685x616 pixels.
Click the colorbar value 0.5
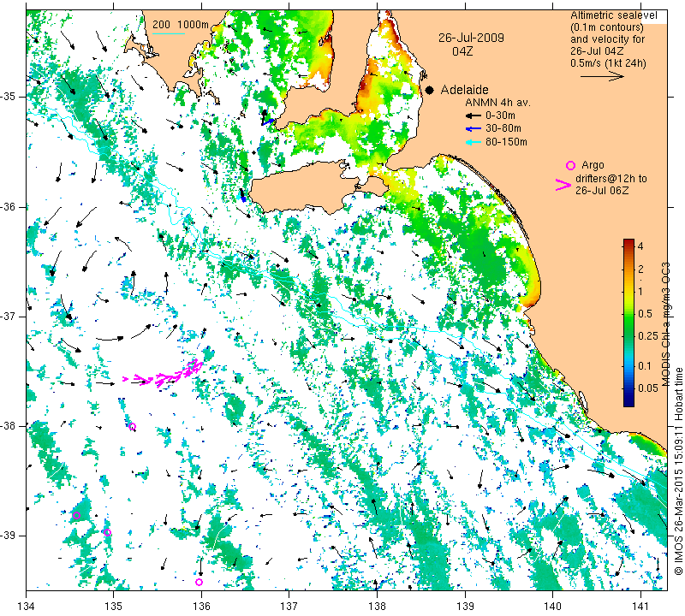(x=645, y=313)
